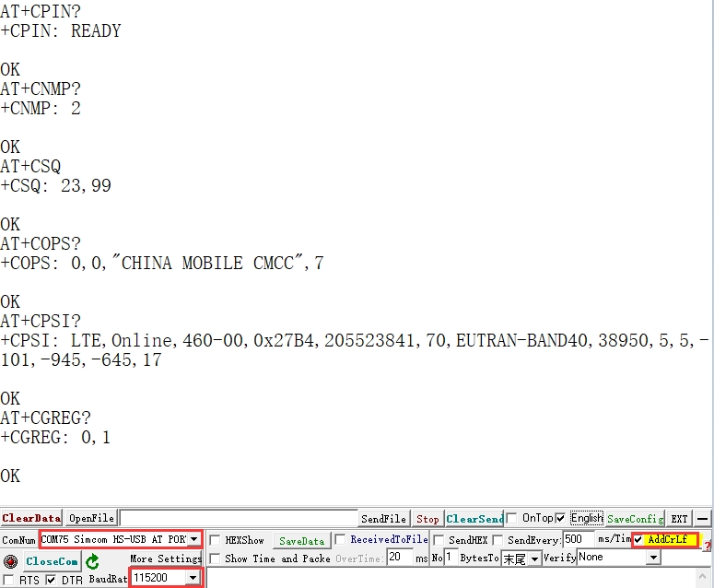
Task: Click the SaveData button
Action: point(301,540)
